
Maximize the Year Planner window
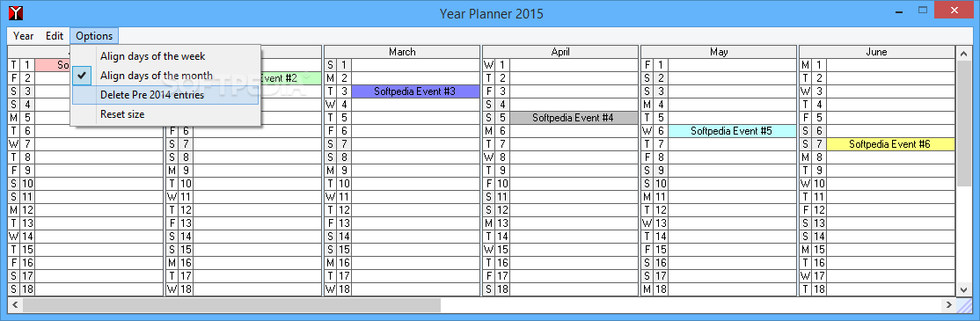pos(923,10)
